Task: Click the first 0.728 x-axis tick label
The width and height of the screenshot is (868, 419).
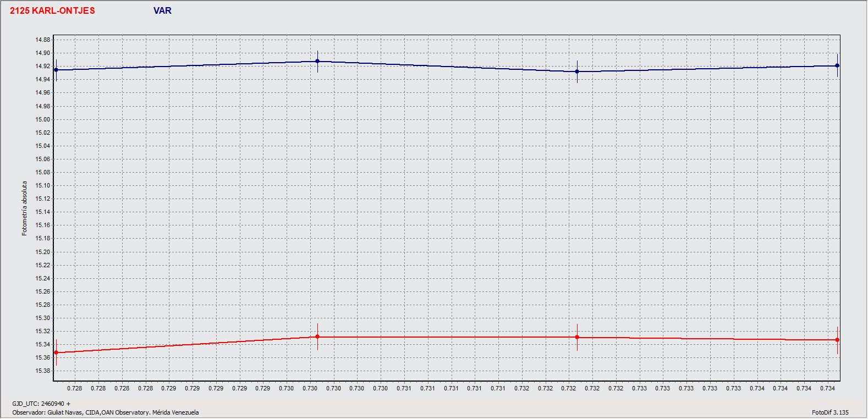Action: (x=75, y=388)
